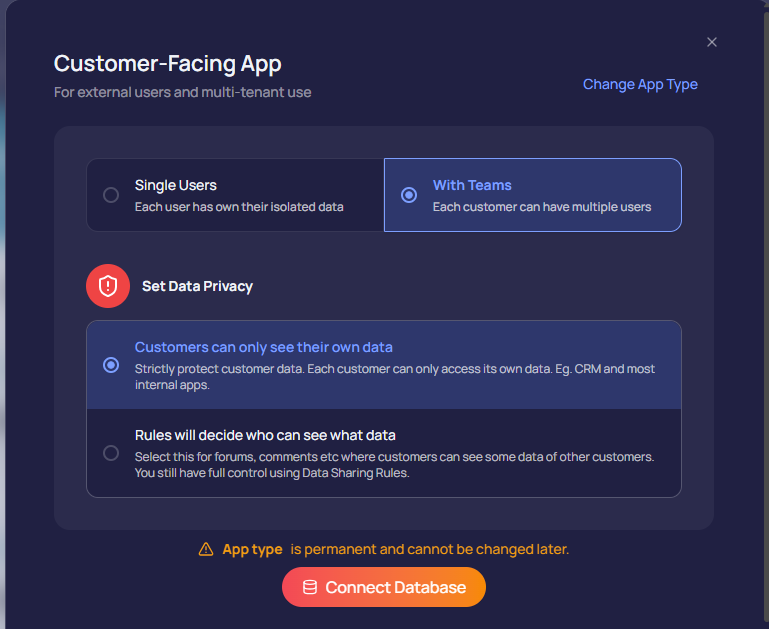Click 'Customers can only see their own data' heading
This screenshot has height=629, width=769.
point(264,347)
